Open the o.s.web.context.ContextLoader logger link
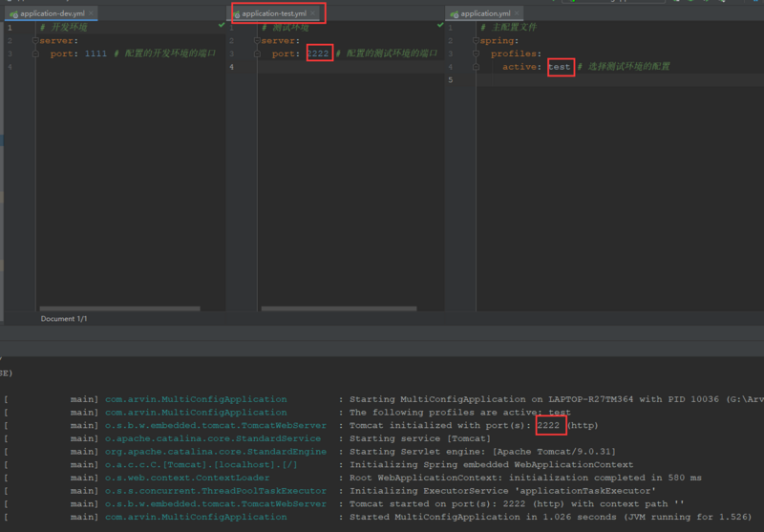 tap(187, 478)
